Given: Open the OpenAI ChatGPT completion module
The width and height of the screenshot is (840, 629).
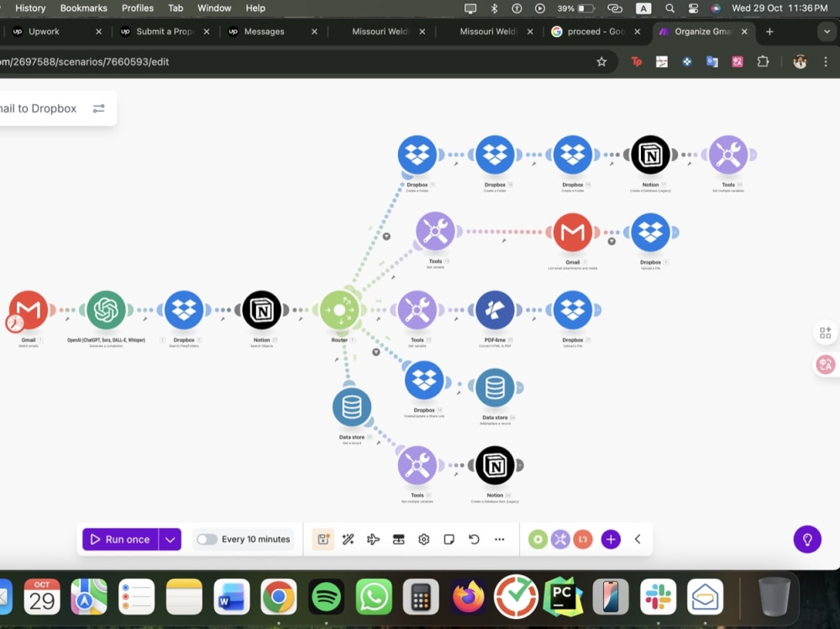Looking at the screenshot, I should (106, 310).
